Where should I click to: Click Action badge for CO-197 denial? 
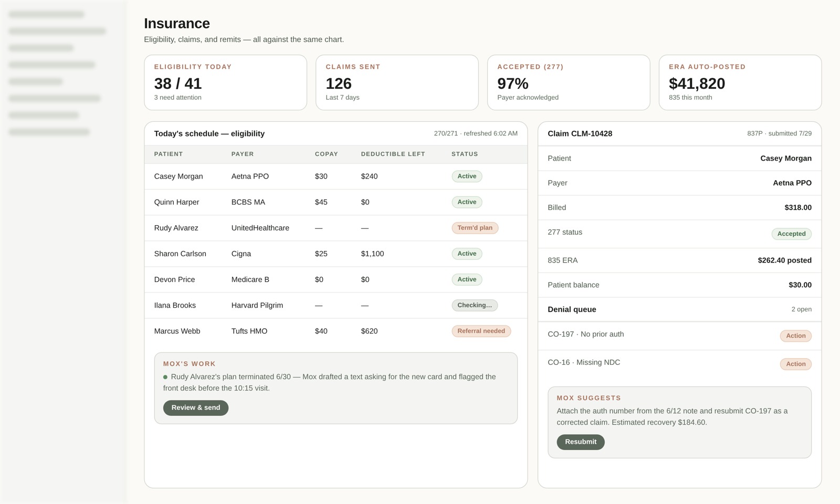[x=795, y=336]
